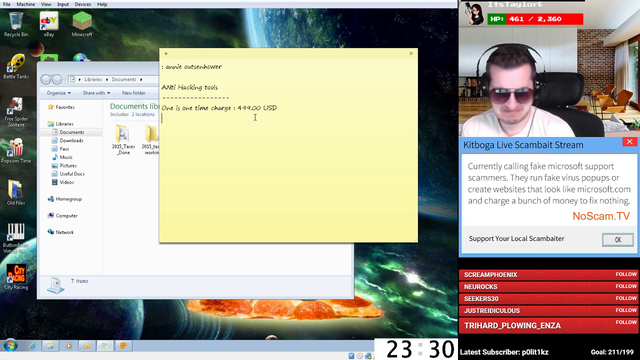The width and height of the screenshot is (640, 360).
Task: Open the City Racing desktop icon
Action: point(16,277)
